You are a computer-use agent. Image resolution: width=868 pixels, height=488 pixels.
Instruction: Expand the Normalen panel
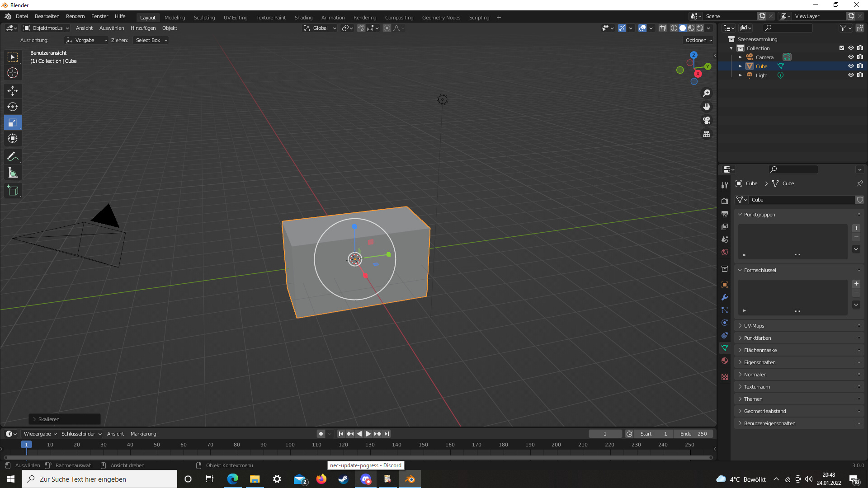(755, 375)
